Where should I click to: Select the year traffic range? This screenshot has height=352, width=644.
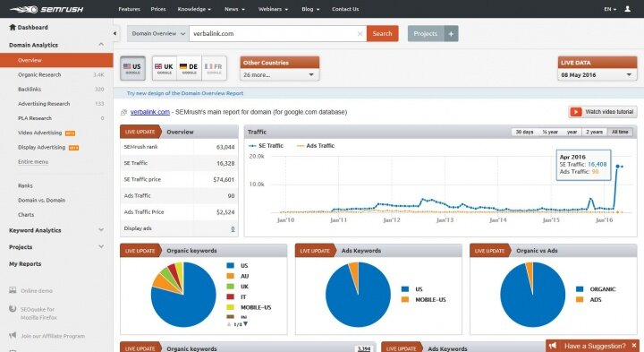(572, 132)
